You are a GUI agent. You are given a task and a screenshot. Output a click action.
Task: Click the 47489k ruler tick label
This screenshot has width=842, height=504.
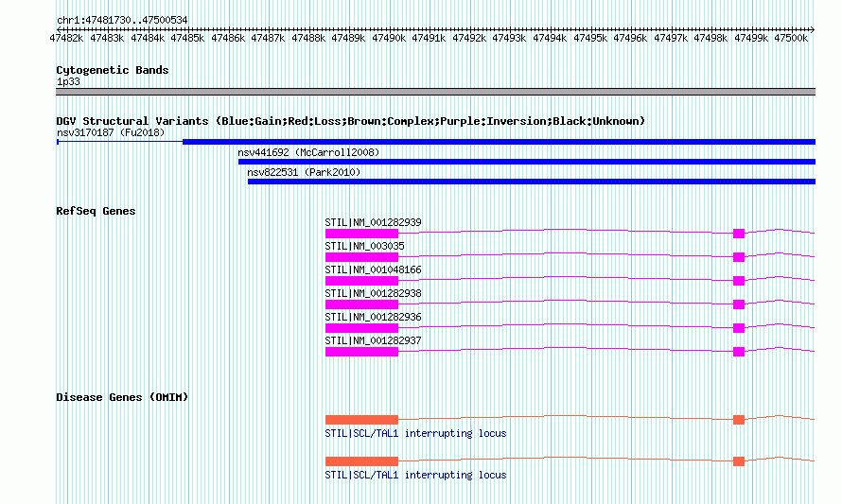click(348, 38)
